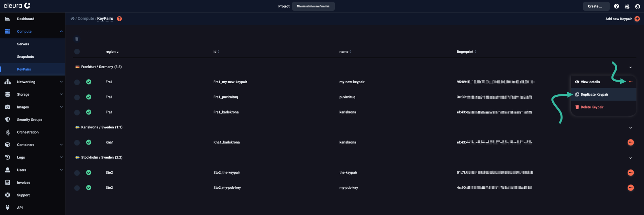The image size is (644, 215).
Task: Select checkbox for Sto2_my-pub-key row
Action: (77, 188)
